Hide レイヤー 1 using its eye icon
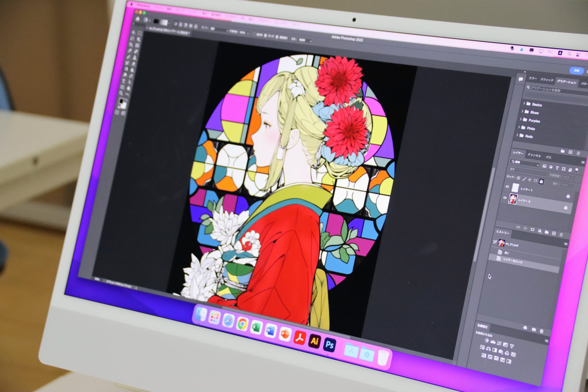The width and height of the screenshot is (588, 392). coord(507,186)
